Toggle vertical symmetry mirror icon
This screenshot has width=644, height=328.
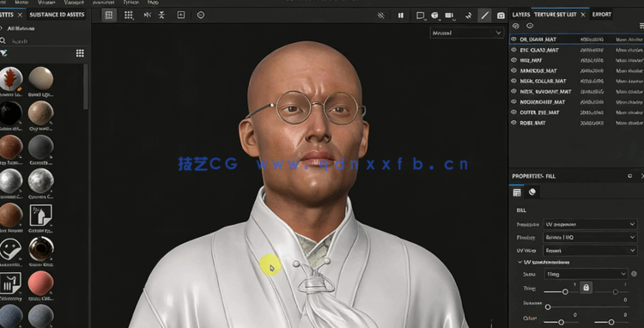pos(161,15)
